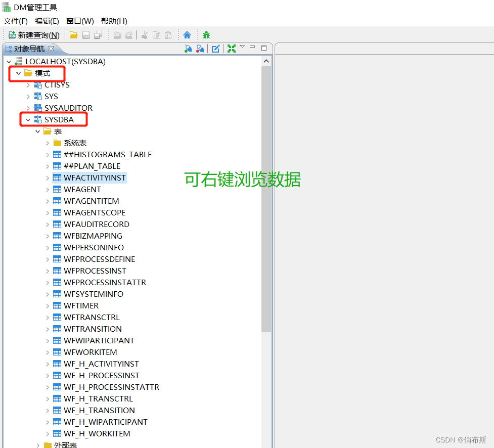Select the WFTRANSITION table
494x448 pixels.
point(93,329)
